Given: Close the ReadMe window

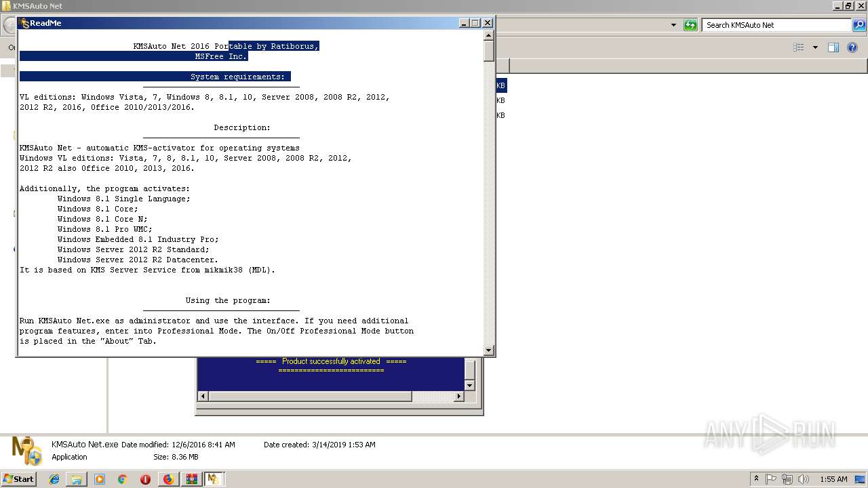Looking at the screenshot, I should 487,23.
